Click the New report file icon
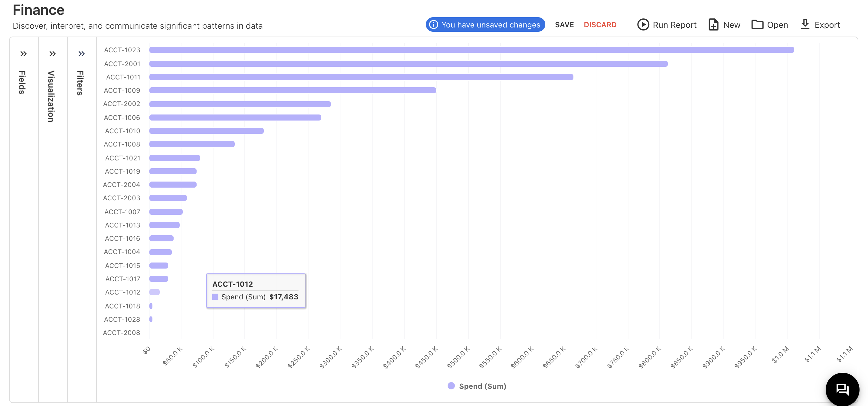This screenshot has width=868, height=406. [713, 25]
